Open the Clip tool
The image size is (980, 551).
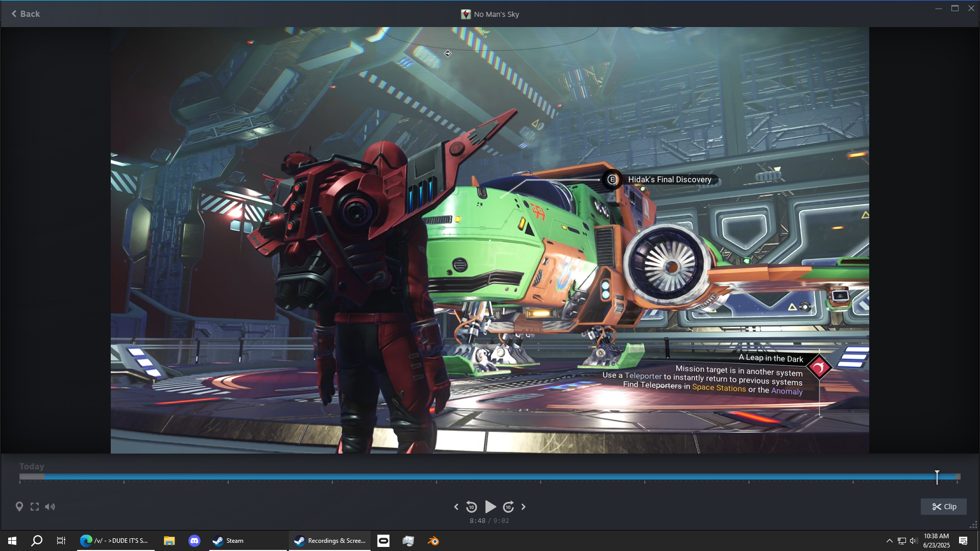[944, 507]
